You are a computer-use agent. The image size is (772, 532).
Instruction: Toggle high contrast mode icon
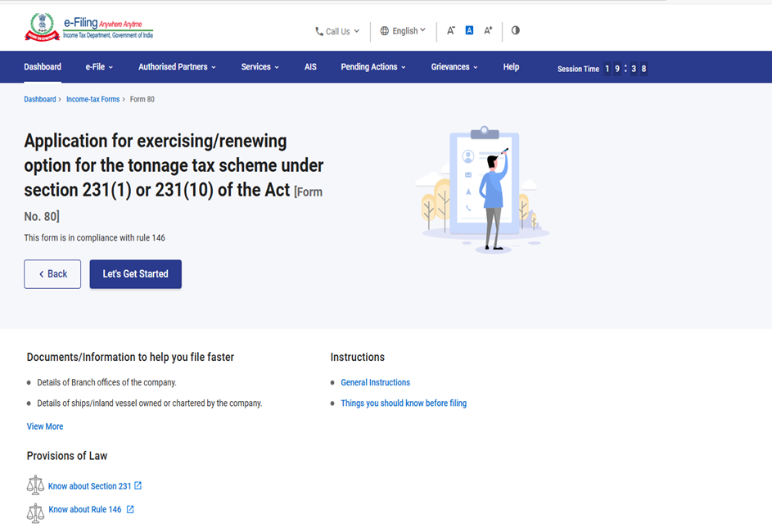pos(515,30)
